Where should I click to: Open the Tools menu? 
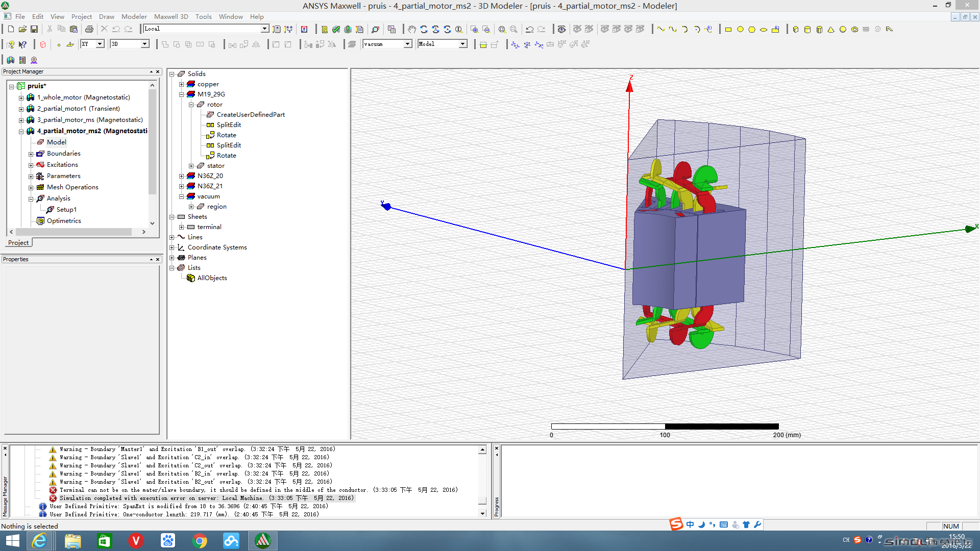[x=203, y=16]
